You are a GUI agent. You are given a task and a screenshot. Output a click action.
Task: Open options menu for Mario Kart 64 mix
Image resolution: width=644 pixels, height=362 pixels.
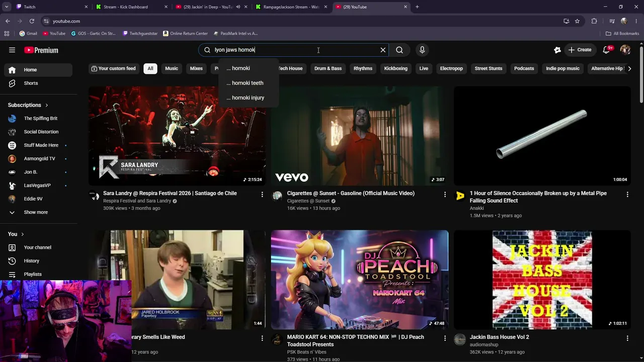coord(445,338)
